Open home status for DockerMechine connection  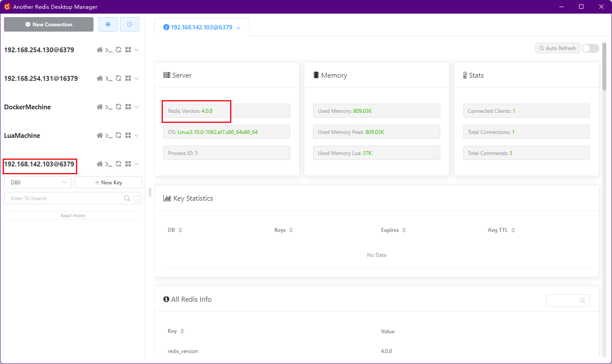(x=100, y=107)
